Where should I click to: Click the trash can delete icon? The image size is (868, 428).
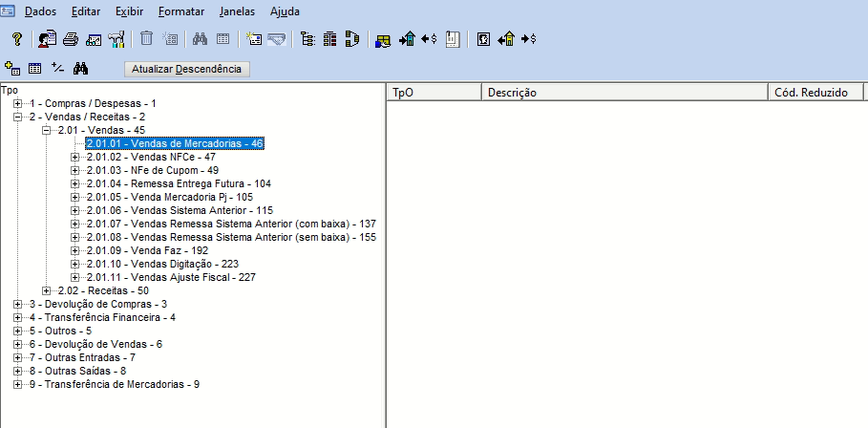(147, 40)
